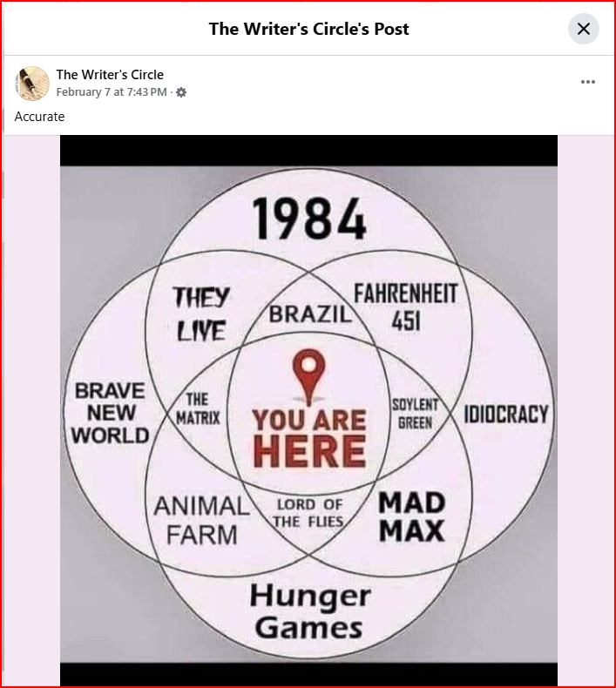The height and width of the screenshot is (688, 616).
Task: Click the Brave New World circle label
Action: (x=110, y=413)
